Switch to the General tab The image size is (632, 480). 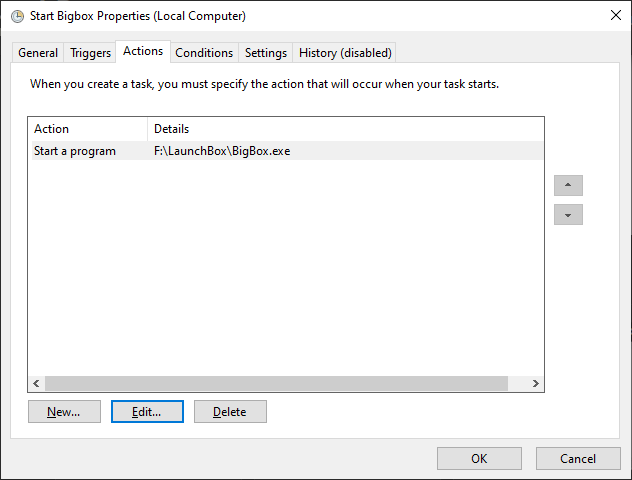(38, 53)
